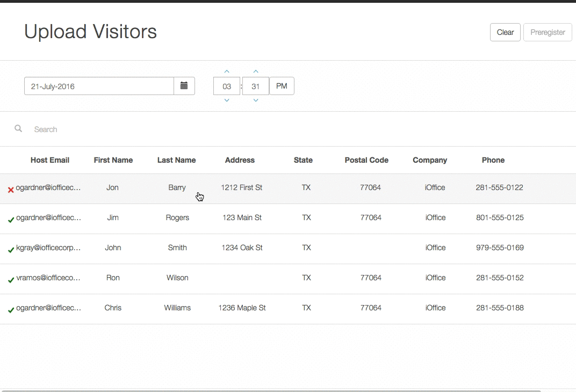Decrement the hour using the down chevron
Viewport: 576px width, 392px height.
coord(226,100)
